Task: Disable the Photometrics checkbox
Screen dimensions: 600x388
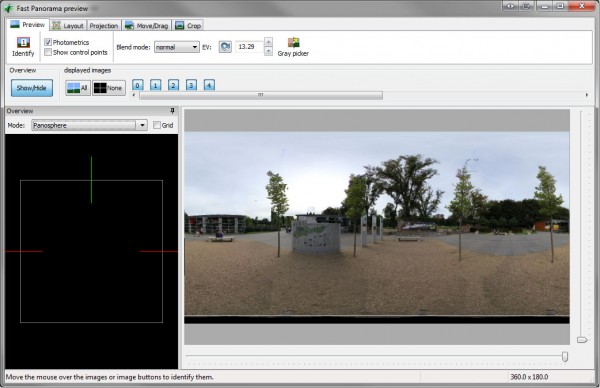Action: pos(48,42)
